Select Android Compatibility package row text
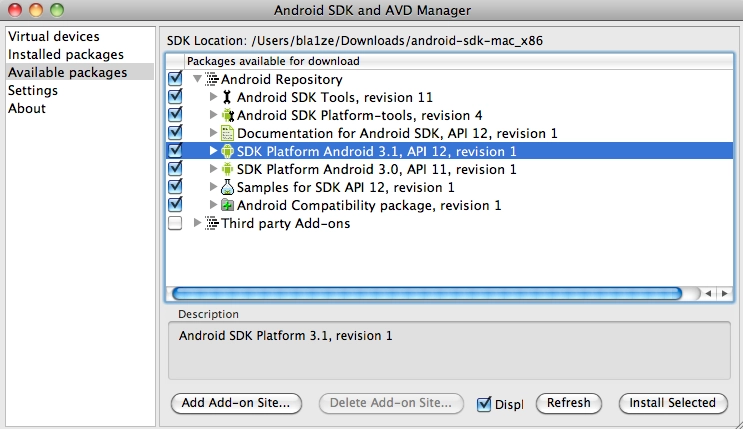 369,205
